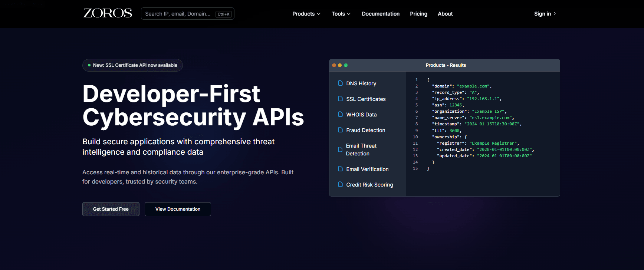Expand the Products dropdown menu
Viewport: 644px width, 270px height.
[306, 14]
